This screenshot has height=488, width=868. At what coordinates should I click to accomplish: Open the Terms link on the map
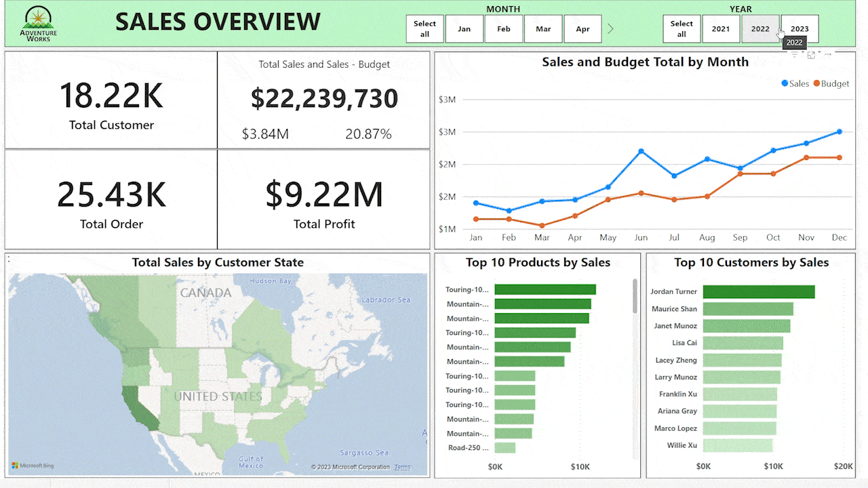[x=402, y=467]
